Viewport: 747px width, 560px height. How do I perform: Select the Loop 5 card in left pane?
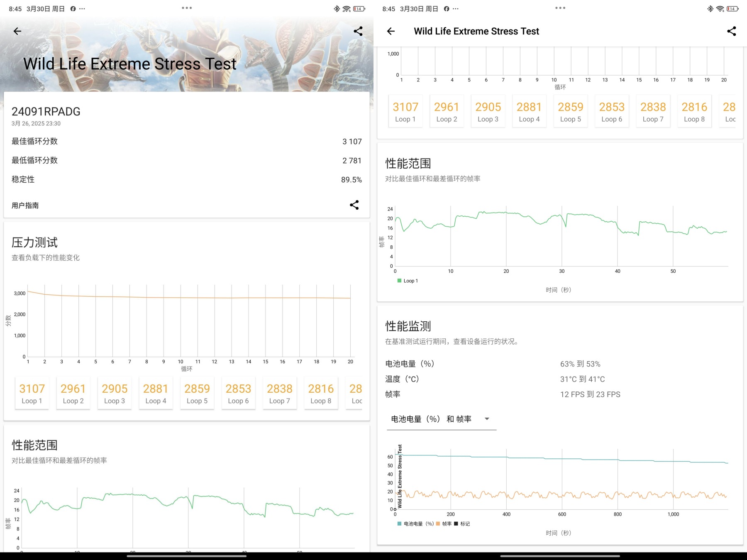(x=197, y=393)
